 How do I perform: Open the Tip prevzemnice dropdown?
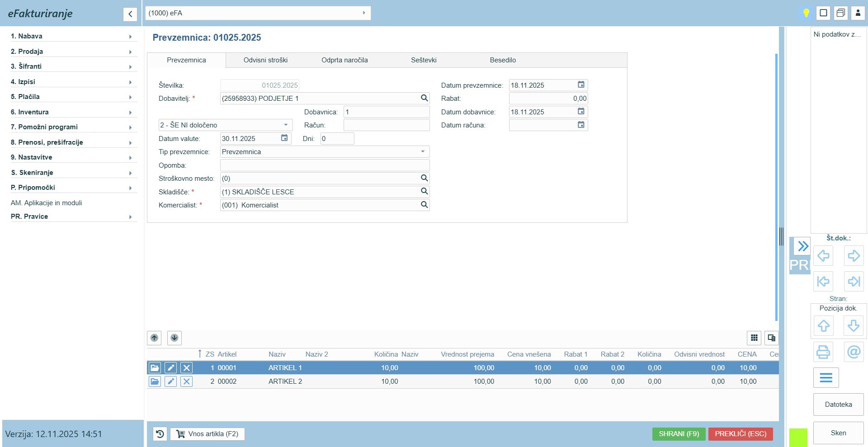click(423, 152)
